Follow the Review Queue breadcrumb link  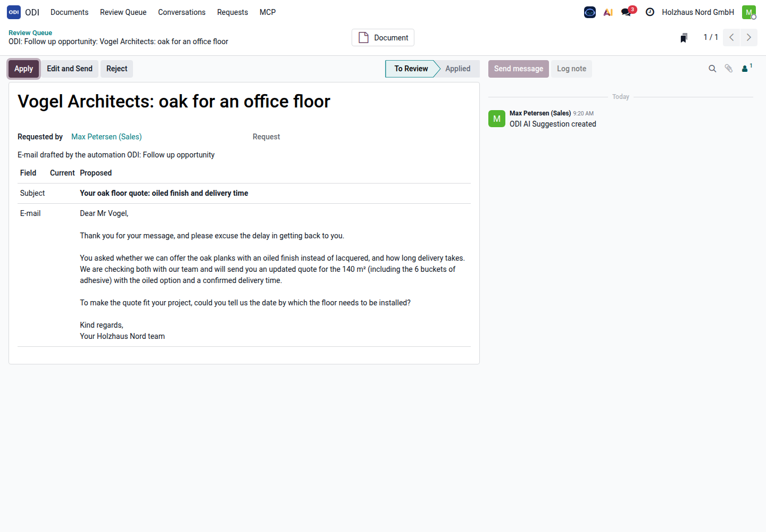pos(30,33)
